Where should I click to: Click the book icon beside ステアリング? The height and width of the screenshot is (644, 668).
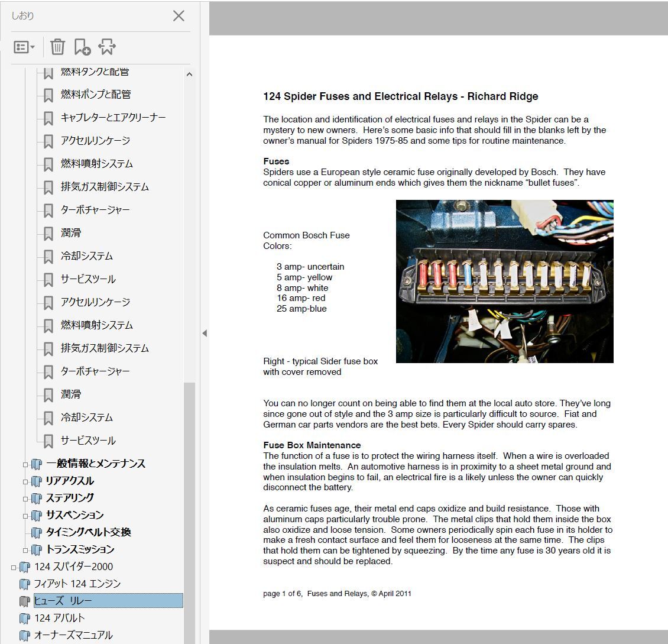coord(37,499)
